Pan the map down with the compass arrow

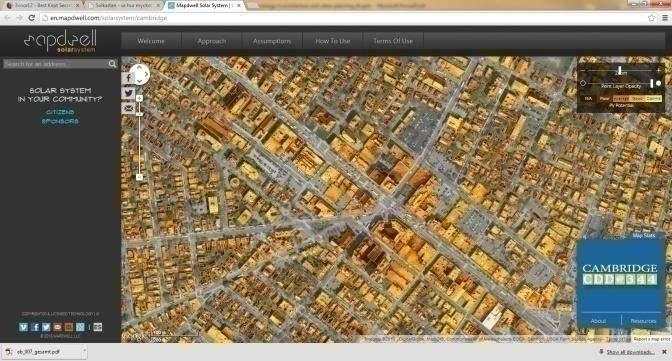coord(139,81)
